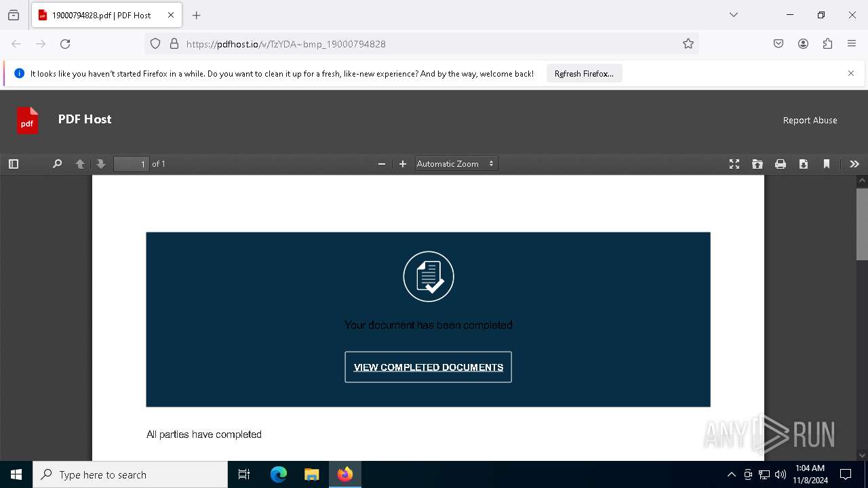Click the PDF Host logo icon
Image resolution: width=868 pixels, height=488 pixels.
(x=28, y=121)
